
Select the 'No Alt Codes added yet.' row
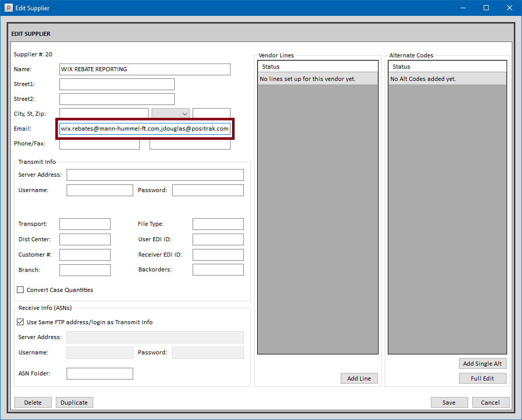tap(447, 79)
